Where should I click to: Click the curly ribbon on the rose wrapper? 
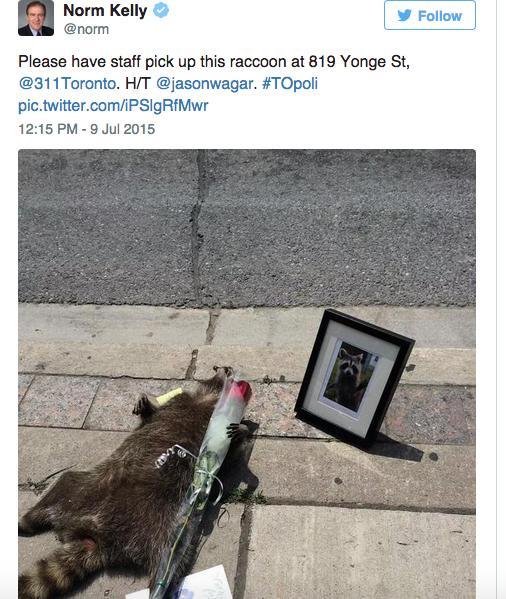pyautogui.click(x=171, y=455)
